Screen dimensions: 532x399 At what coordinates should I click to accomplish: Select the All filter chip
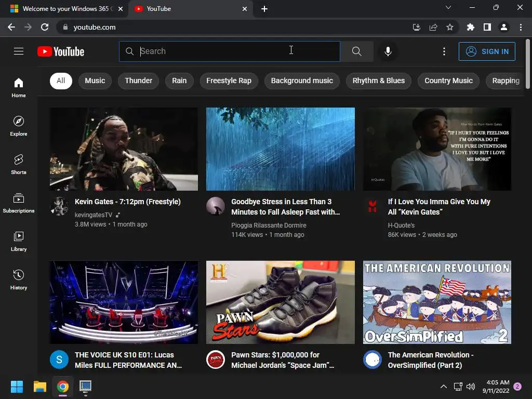coord(61,81)
